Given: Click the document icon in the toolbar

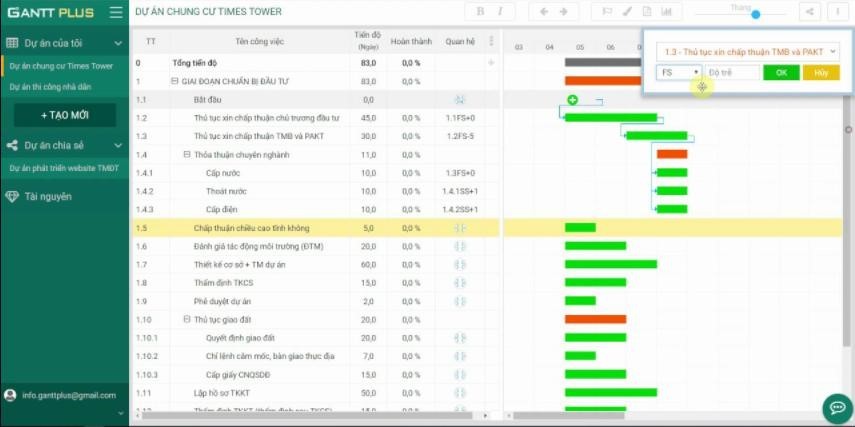Looking at the screenshot, I should 647,11.
